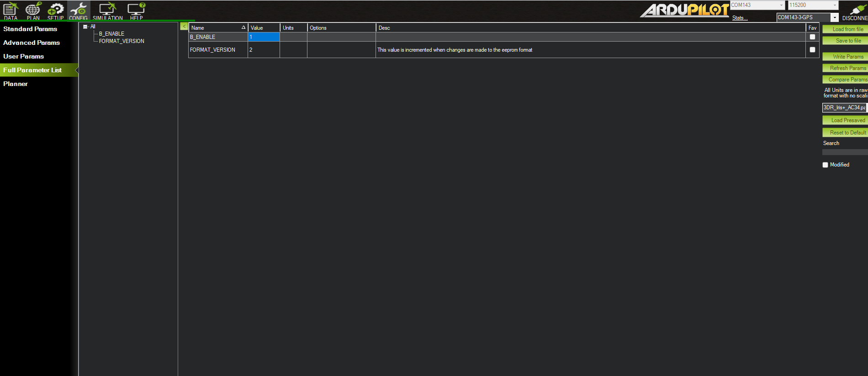Open the Stats... link
Image resolution: width=868 pixels, height=376 pixels.
tap(740, 18)
